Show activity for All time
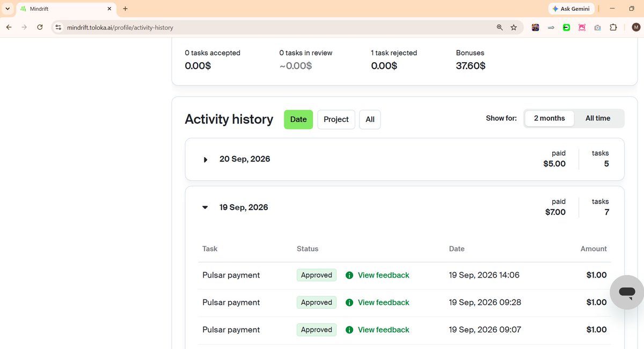Screen dimensions: 644x349 (598, 118)
